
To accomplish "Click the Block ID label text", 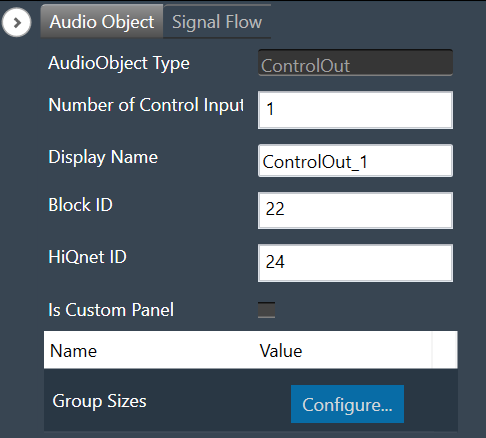I will 80,205.
